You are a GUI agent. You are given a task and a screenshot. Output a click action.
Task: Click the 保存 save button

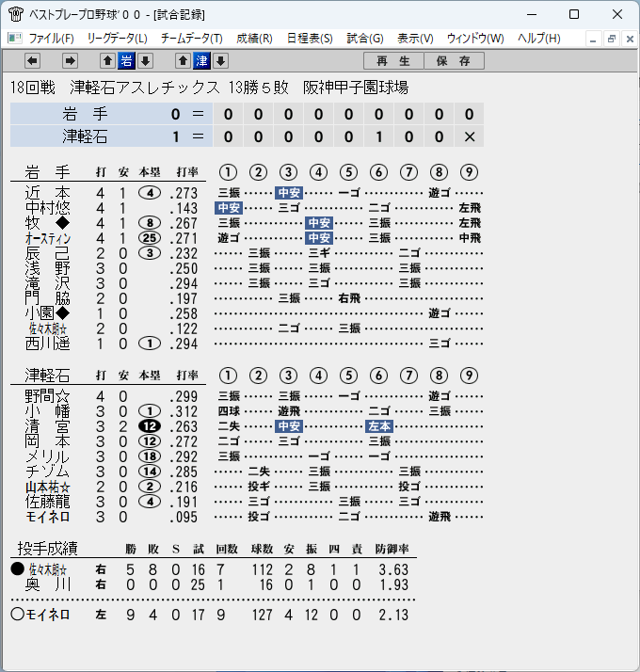[454, 61]
